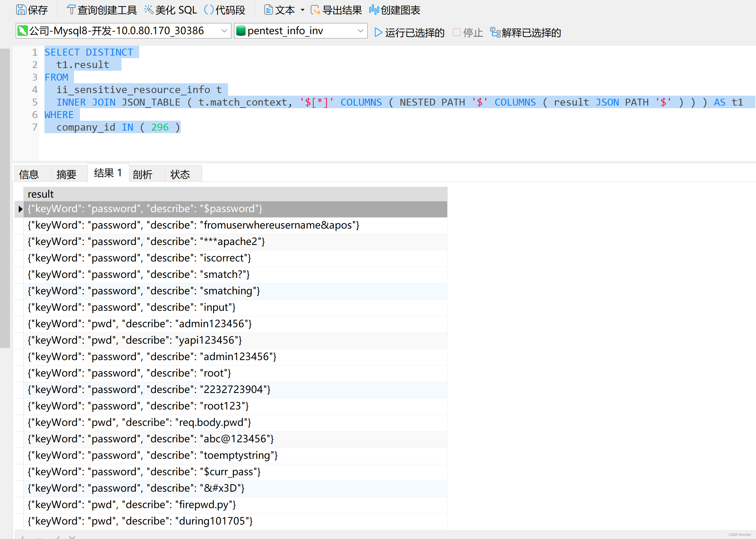
Task: Expand the connection dropdown 公司-Mysql8-开发
Action: (224, 31)
